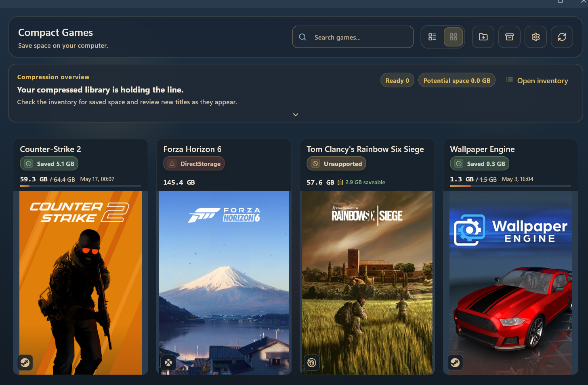Click Tom Clancy's Rainbow Six Siege title
The height and width of the screenshot is (385, 588).
(x=365, y=149)
